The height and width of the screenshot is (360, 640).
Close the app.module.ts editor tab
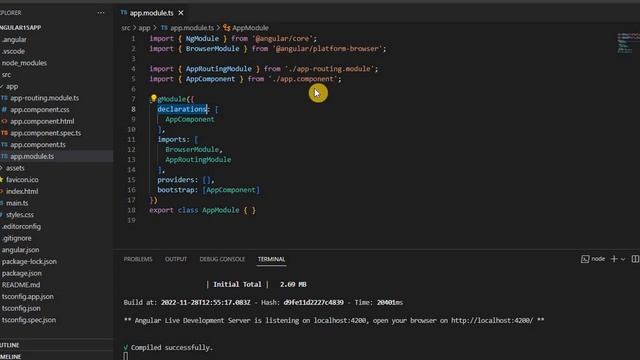tap(181, 13)
